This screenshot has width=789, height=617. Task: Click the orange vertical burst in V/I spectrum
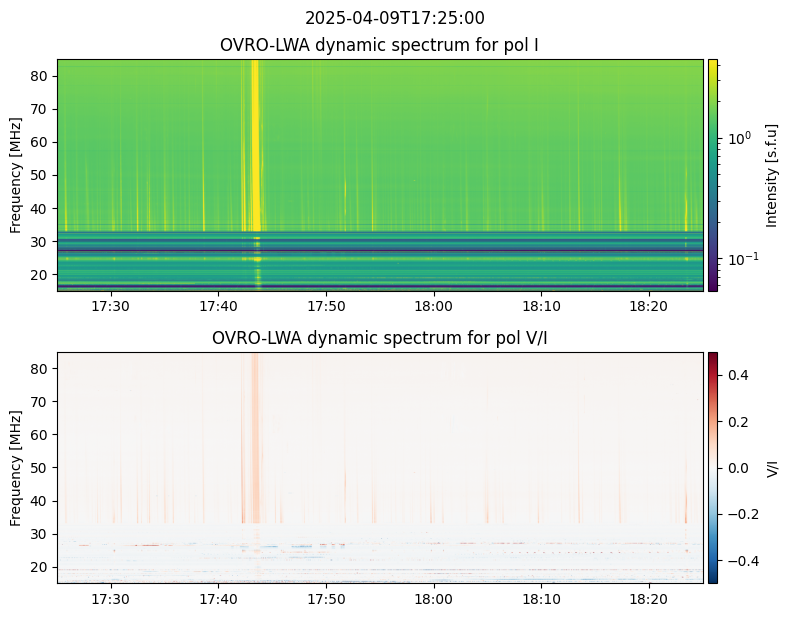point(255,440)
